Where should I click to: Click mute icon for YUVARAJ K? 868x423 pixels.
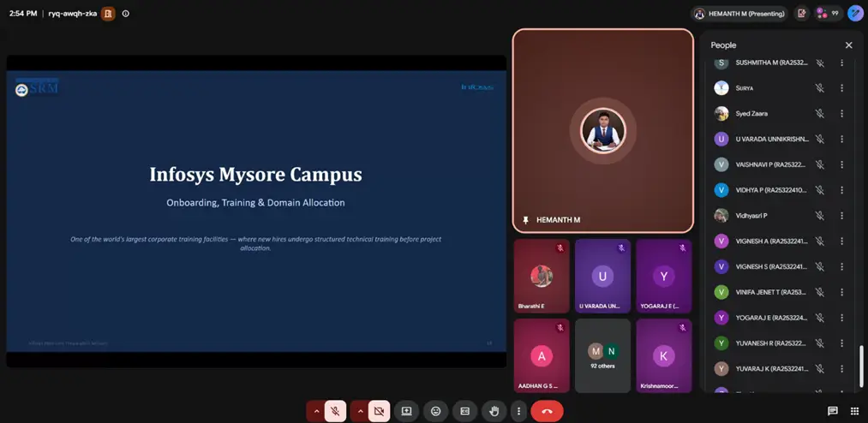click(x=820, y=369)
